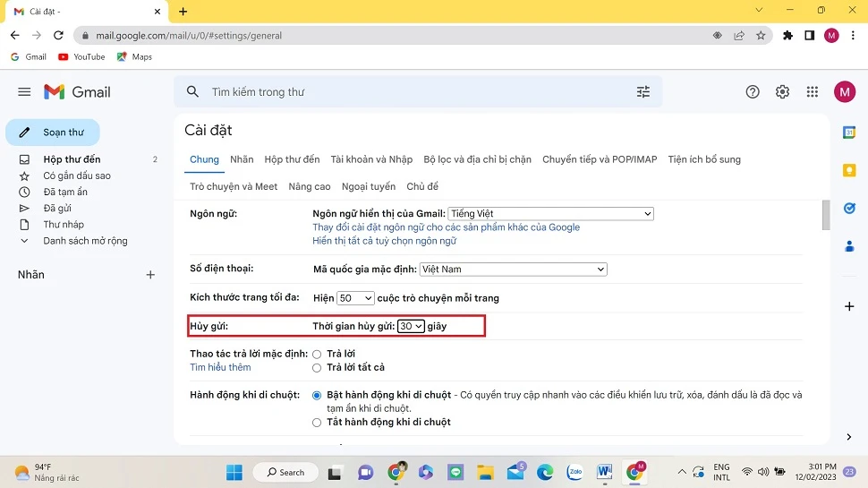
Task: Open File Explorer from the taskbar
Action: 485,472
